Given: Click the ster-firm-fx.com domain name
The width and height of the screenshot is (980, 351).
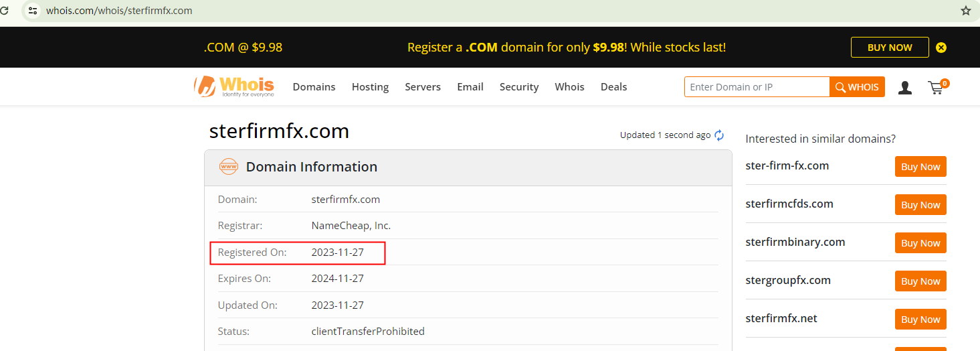Looking at the screenshot, I should 787,165.
